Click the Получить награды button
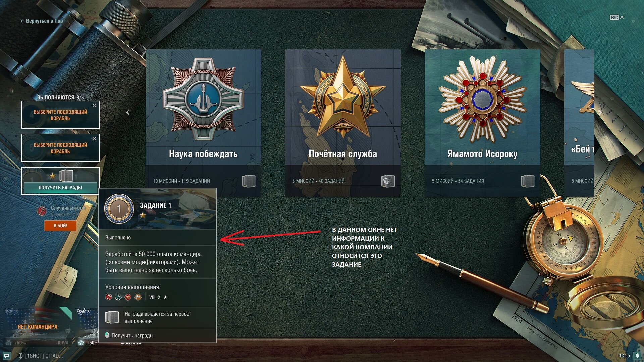Image resolution: width=644 pixels, height=362 pixels. pyautogui.click(x=60, y=188)
